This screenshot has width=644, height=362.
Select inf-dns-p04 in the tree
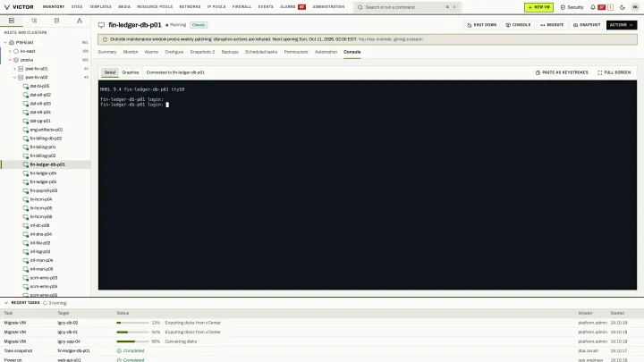pyautogui.click(x=40, y=234)
